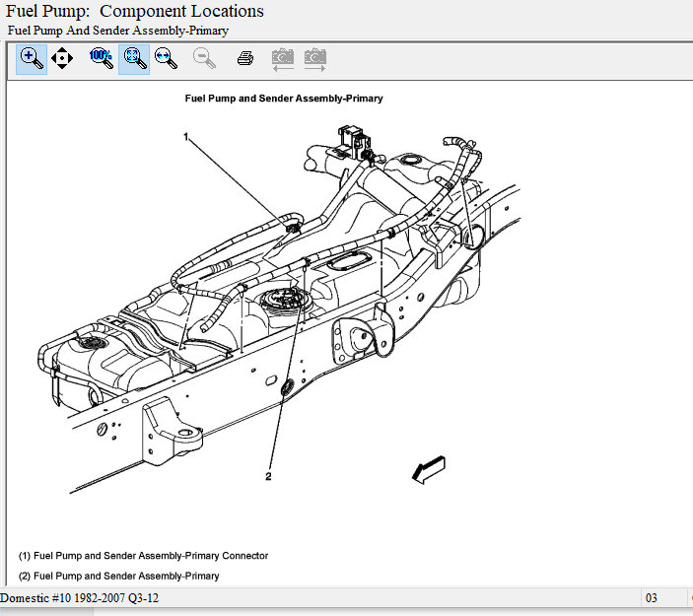
Task: Click the '03' status bar field
Action: pos(652,598)
